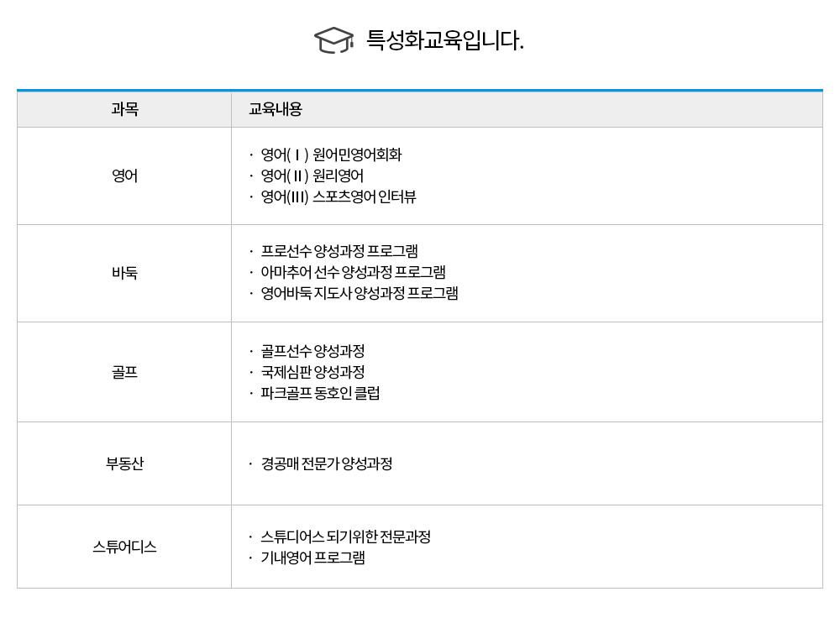This screenshot has width=840, height=623.
Task: Click 영어(III) 스포츠영어 인터뷰 item
Action: [339, 196]
